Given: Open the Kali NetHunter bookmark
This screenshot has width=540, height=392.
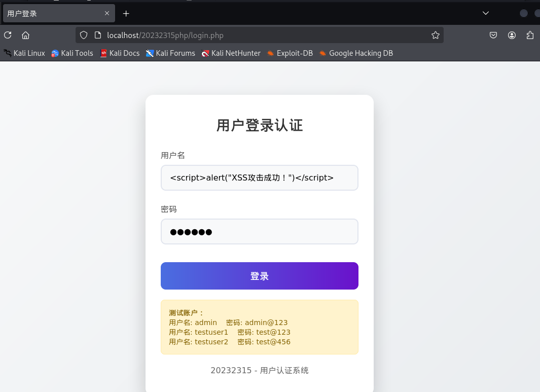Looking at the screenshot, I should tap(231, 53).
